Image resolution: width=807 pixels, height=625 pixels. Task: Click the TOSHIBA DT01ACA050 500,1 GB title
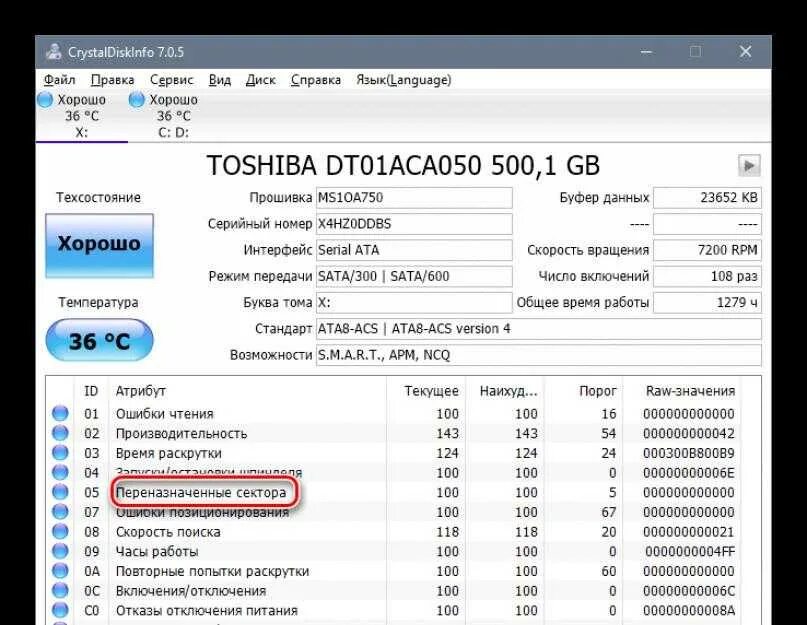pos(403,166)
